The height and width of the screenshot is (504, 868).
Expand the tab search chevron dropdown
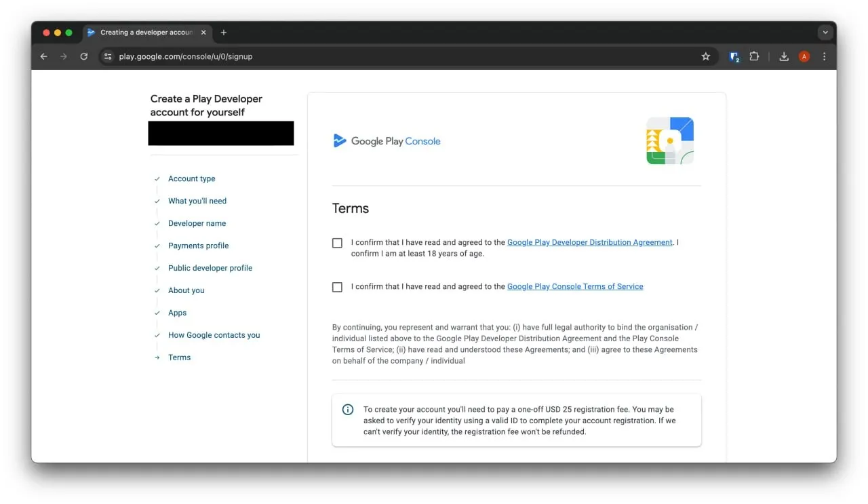point(825,33)
